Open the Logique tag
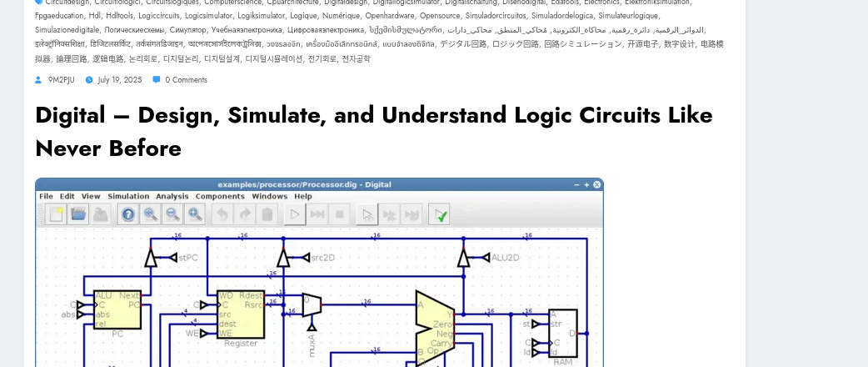The image size is (868, 367). click(x=303, y=16)
